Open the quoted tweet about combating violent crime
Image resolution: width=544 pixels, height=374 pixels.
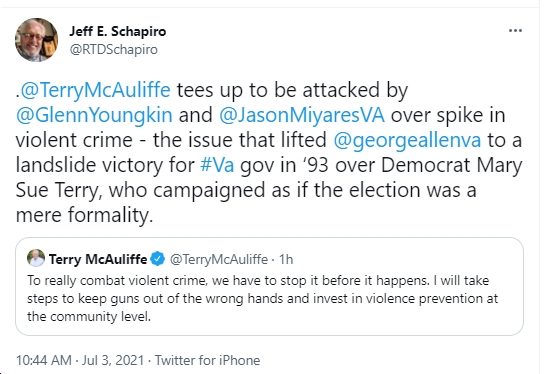click(269, 286)
